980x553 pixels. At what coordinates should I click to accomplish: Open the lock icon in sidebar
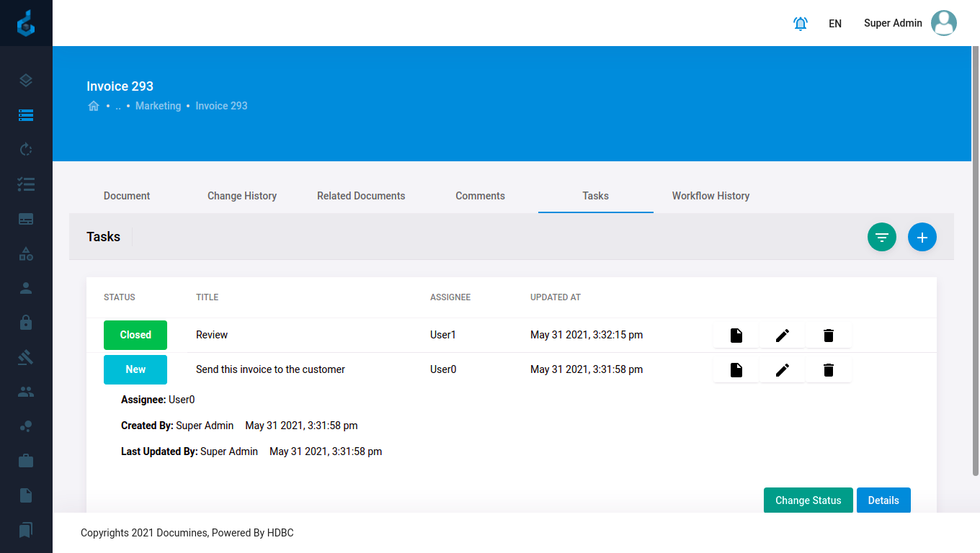point(26,323)
